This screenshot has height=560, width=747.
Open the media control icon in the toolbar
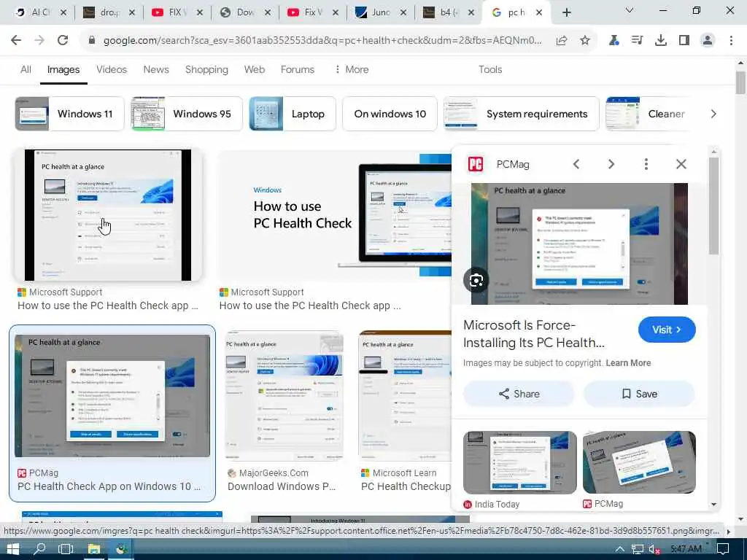click(637, 41)
